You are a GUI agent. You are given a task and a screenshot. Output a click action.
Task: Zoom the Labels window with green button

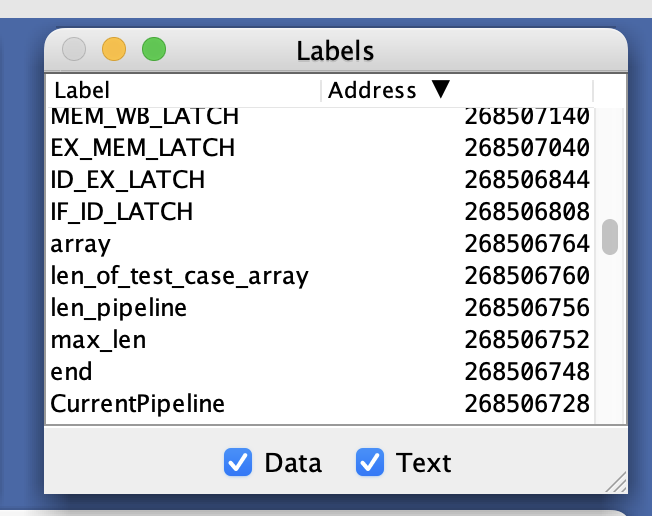point(154,49)
